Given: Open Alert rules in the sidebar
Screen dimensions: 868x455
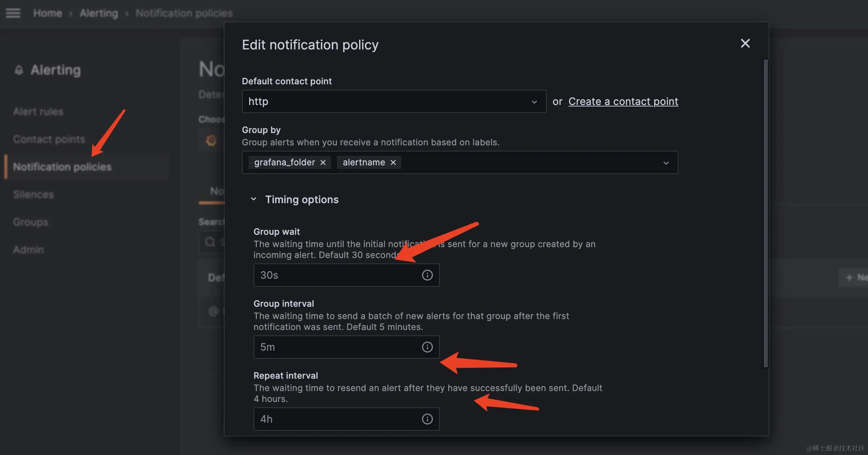Looking at the screenshot, I should tap(38, 112).
